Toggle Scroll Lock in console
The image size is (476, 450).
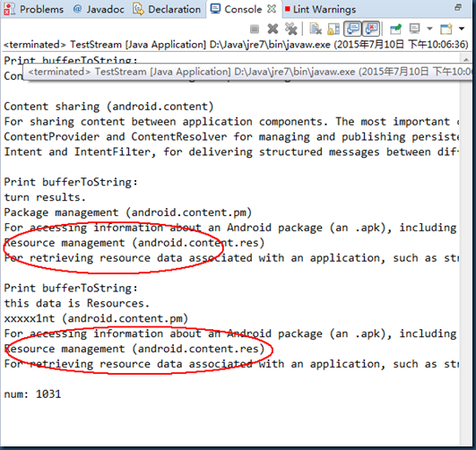click(x=333, y=30)
